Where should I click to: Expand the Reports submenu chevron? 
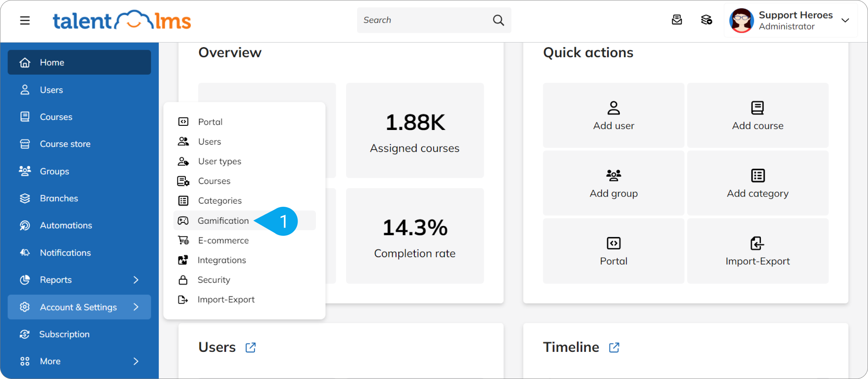[x=136, y=280]
